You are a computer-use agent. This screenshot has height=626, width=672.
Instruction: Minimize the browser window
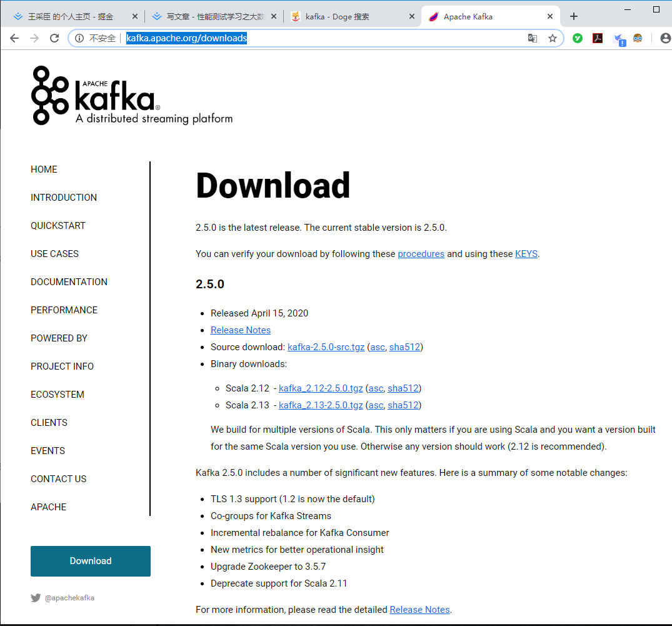(628, 9)
